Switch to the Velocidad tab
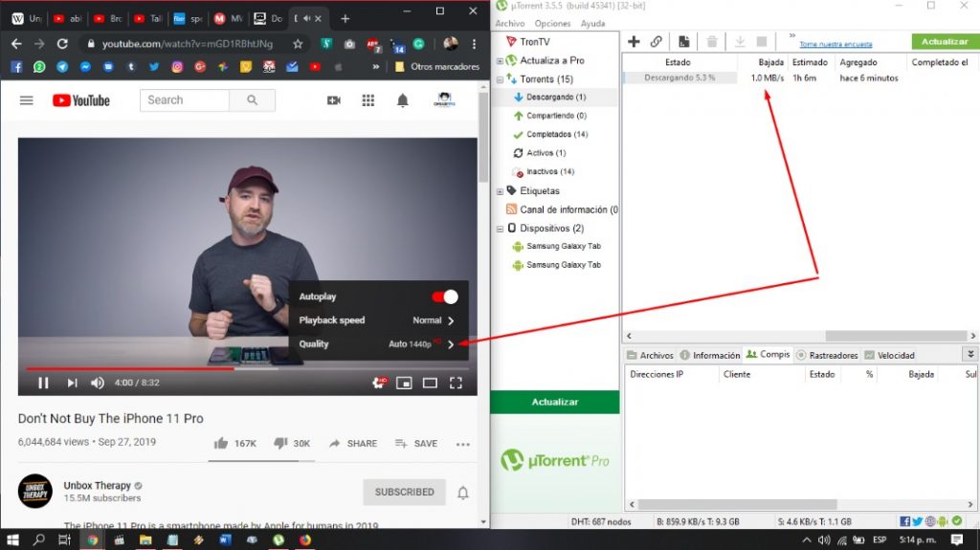This screenshot has height=550, width=980. point(889,355)
